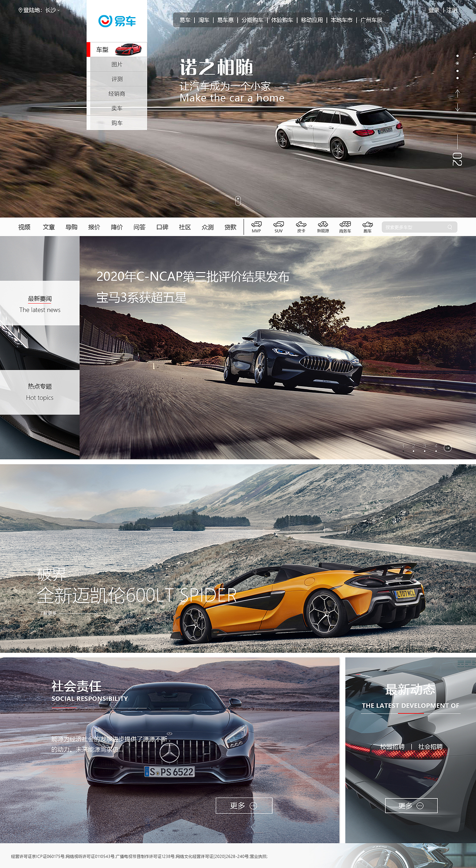Open the login location dropdown 长沙
Screen dimensions: 476x868
pos(52,10)
